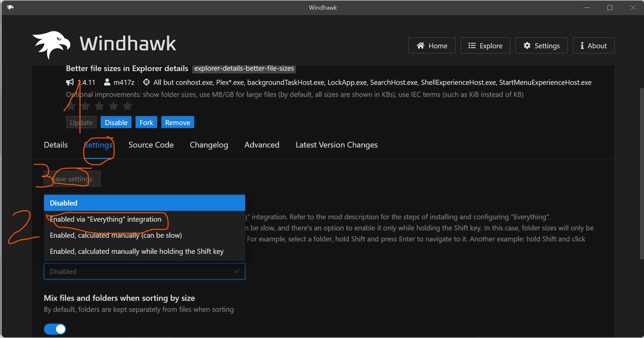Click the Windhawk eagle logo

point(51,45)
